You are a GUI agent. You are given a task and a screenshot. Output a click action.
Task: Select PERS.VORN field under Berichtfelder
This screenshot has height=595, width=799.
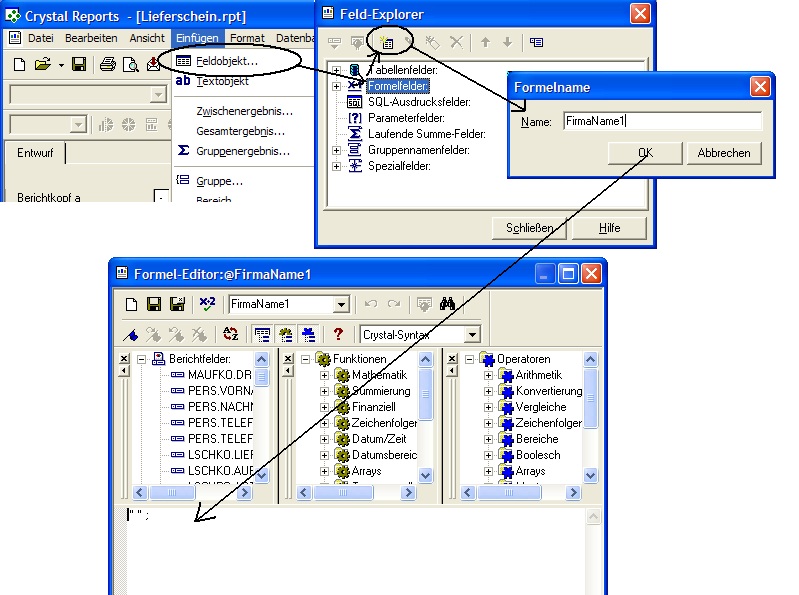click(x=220, y=391)
